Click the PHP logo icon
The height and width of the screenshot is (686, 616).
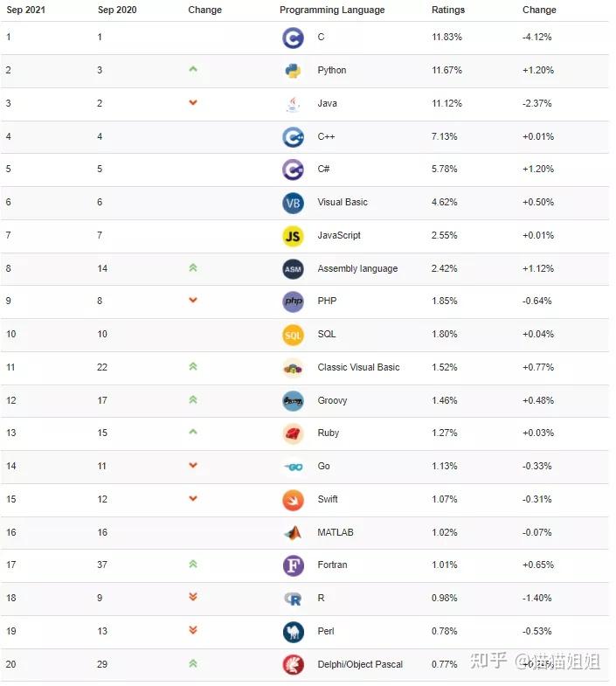click(293, 301)
